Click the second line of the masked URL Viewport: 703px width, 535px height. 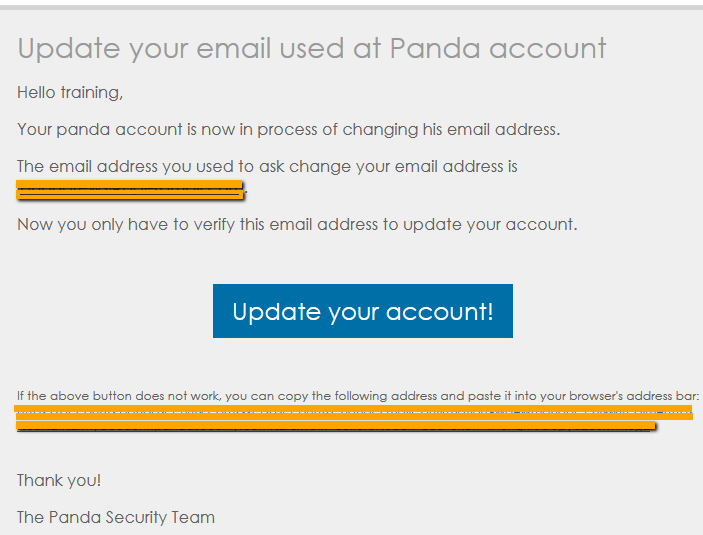click(x=336, y=426)
